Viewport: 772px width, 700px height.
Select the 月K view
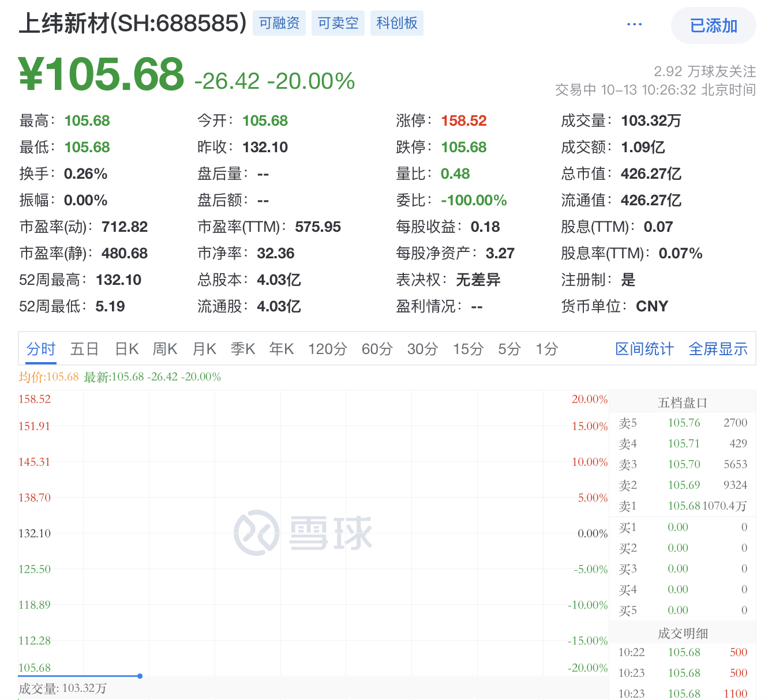(204, 349)
